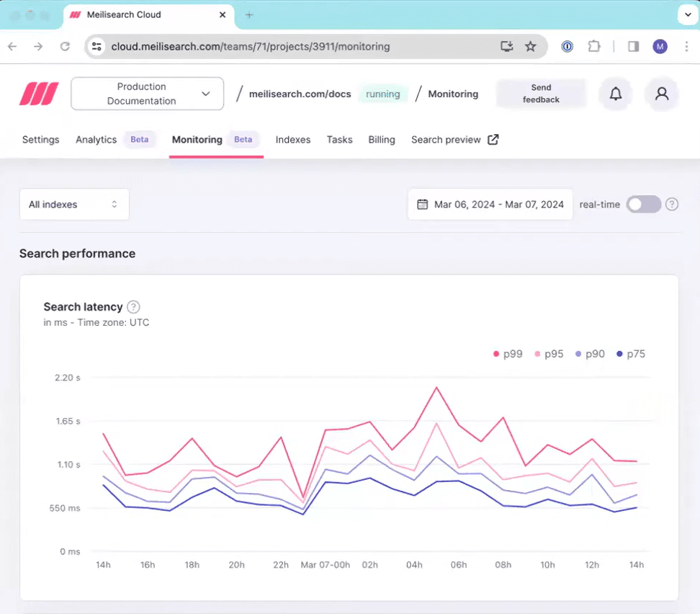Open the notifications bell icon
This screenshot has height=614, width=700.
(x=616, y=94)
